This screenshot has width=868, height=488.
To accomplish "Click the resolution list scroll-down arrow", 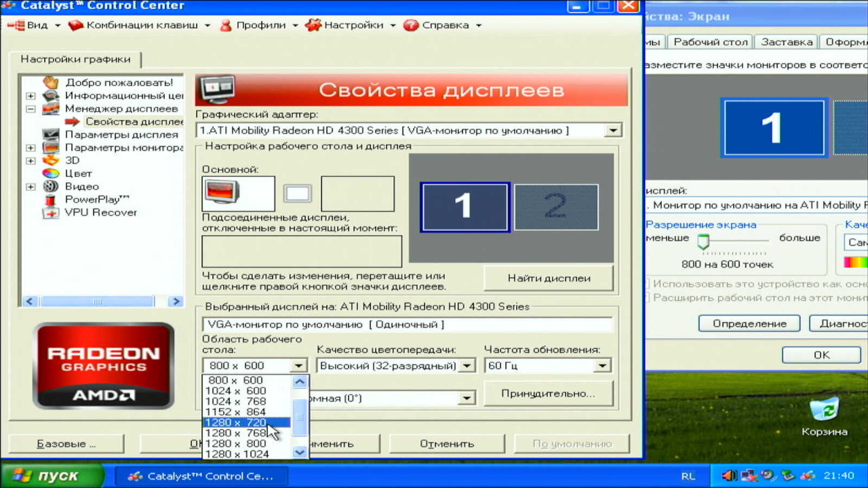I will [x=299, y=452].
